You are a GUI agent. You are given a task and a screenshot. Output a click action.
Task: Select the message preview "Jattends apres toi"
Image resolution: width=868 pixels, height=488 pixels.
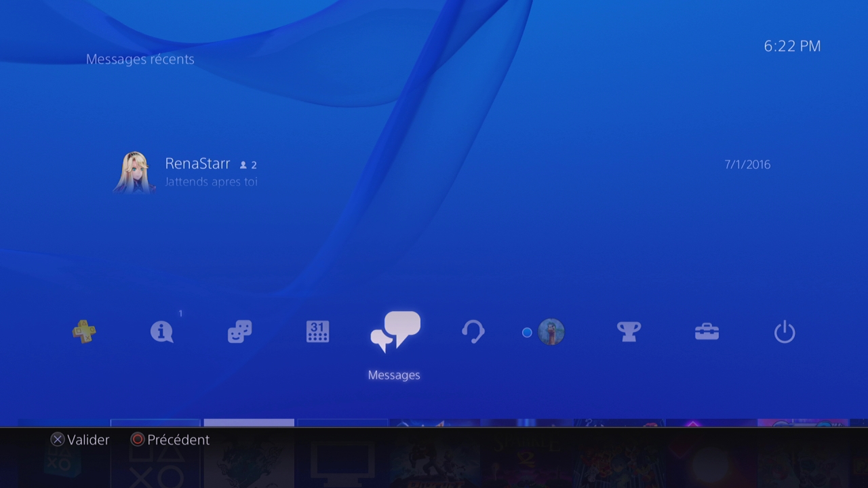(211, 182)
